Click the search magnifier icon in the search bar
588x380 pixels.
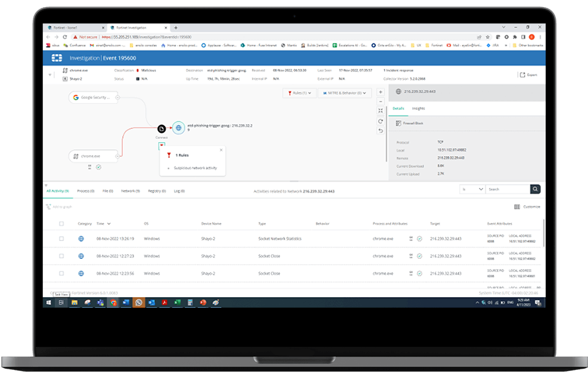(x=535, y=189)
